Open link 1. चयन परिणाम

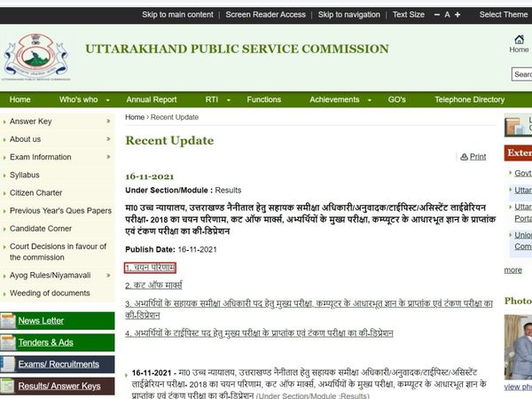150,268
